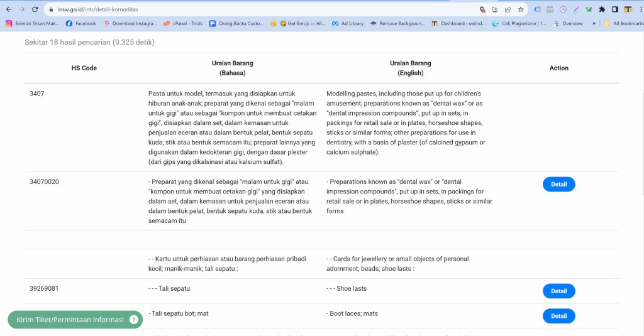The width and height of the screenshot is (644, 336).
Task: Open the green frog extension icon
Action: click(x=589, y=9)
